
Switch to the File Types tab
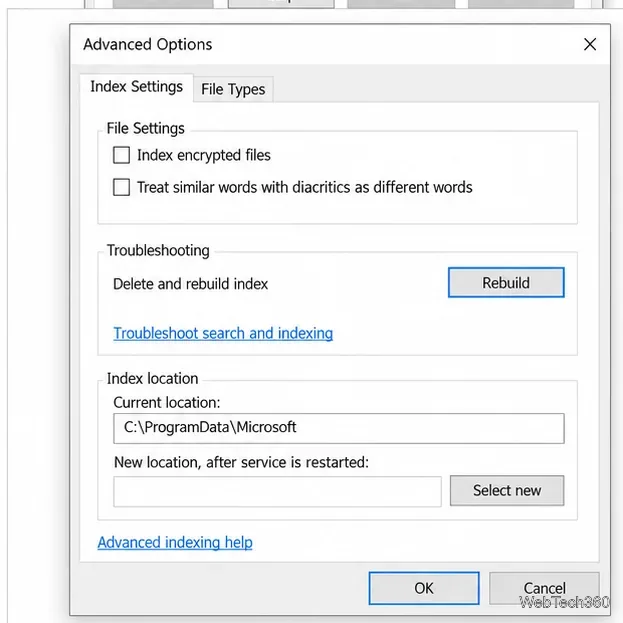coord(233,89)
